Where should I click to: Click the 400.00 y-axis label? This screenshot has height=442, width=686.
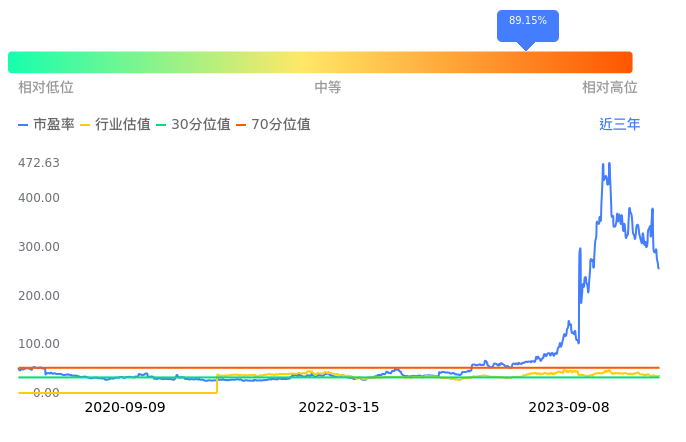(39, 198)
